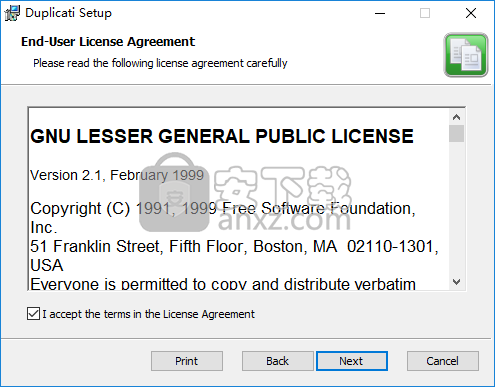Close the Duplicati Setup window

(x=471, y=13)
